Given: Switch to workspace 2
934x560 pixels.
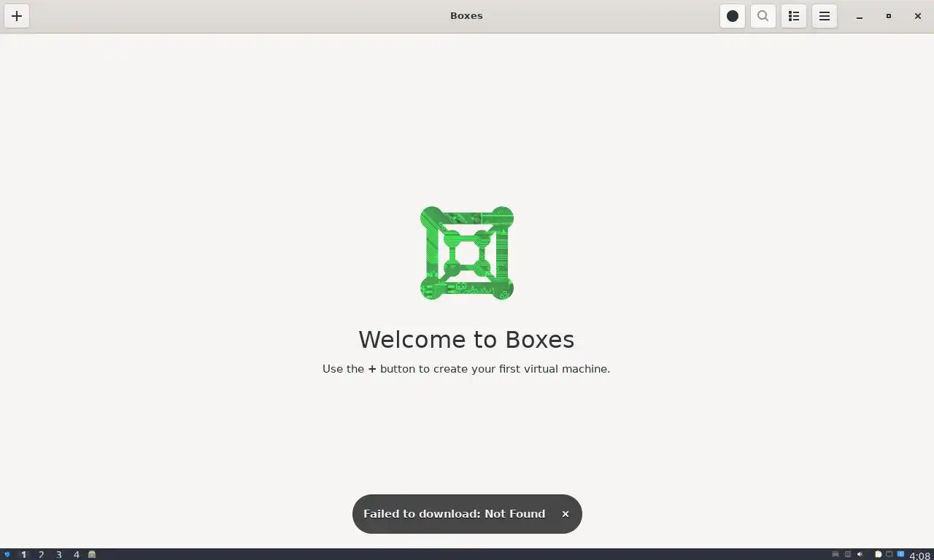Looking at the screenshot, I should (41, 554).
